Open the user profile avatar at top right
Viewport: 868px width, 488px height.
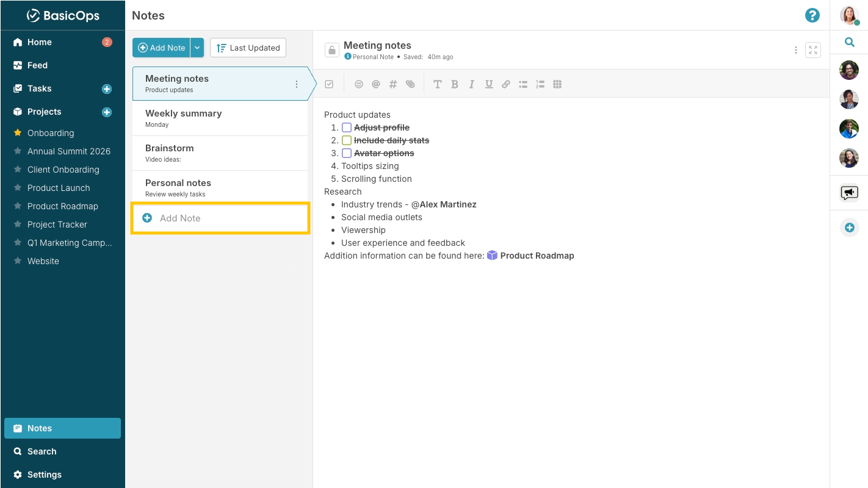tap(849, 15)
